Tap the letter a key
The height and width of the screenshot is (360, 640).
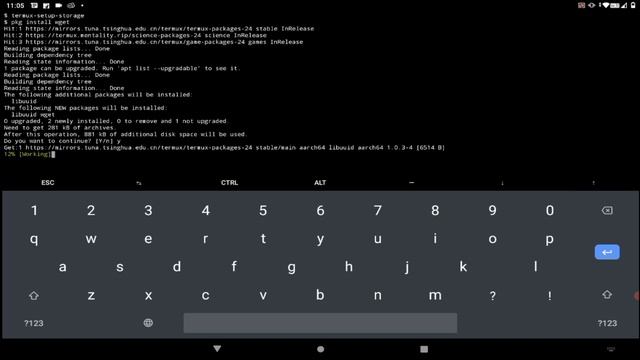(62, 267)
